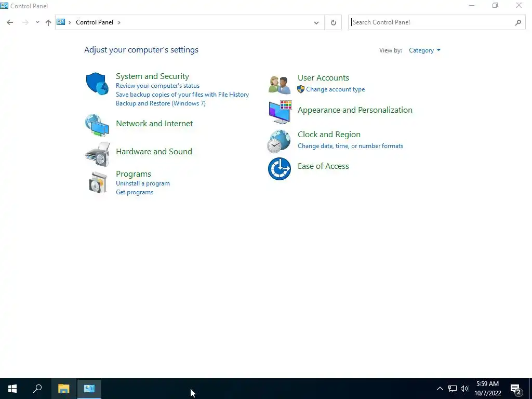Open Review your computer's status
This screenshot has width=532, height=399.
pyautogui.click(x=157, y=86)
